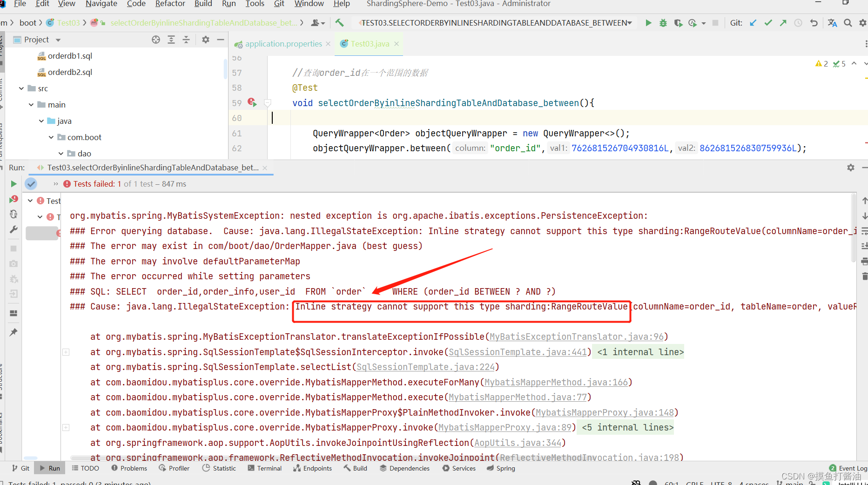Screen dimensions: 868x485
Task: Click wrench settings icon in Run panel
Action: [x=13, y=229]
